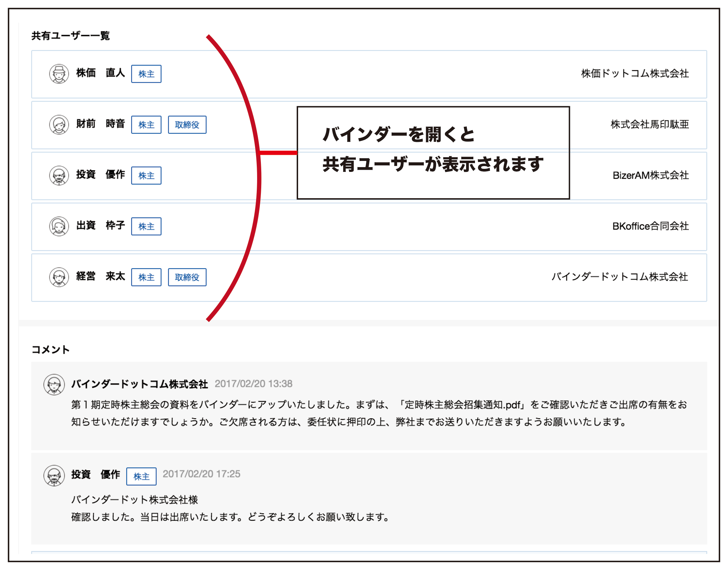Viewport: 728px width, 570px height.
Task: Click avatar of the 2017/02/20 13:38 comment
Action: point(54,384)
